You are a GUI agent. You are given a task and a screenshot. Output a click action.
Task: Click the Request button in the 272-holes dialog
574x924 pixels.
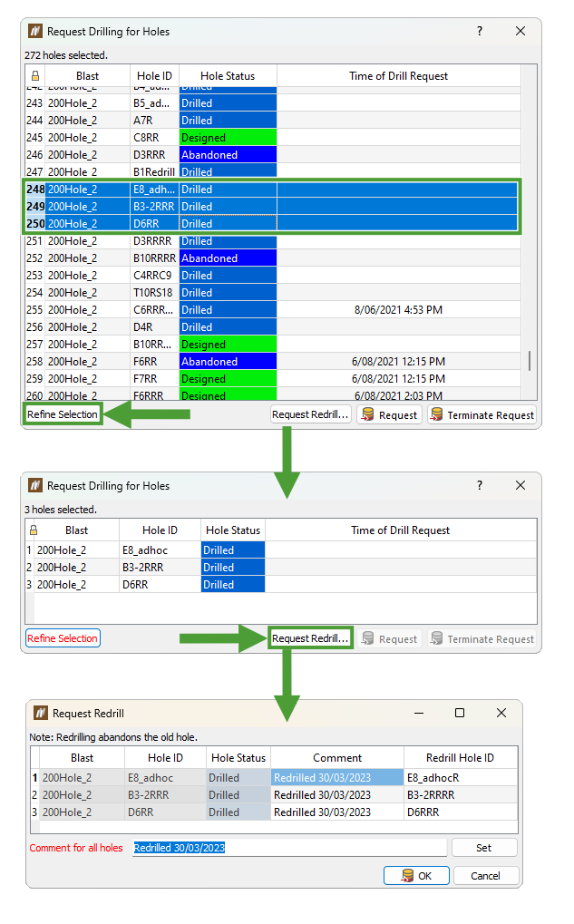point(390,415)
